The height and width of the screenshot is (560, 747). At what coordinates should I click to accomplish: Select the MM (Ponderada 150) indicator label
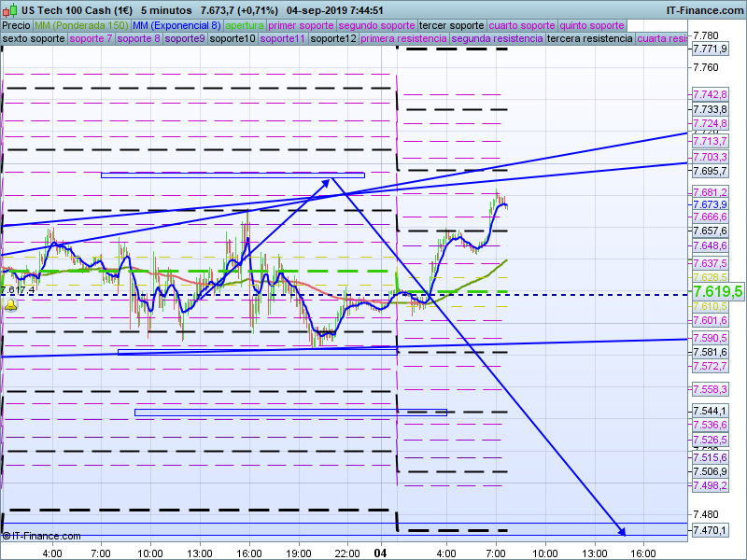click(81, 25)
